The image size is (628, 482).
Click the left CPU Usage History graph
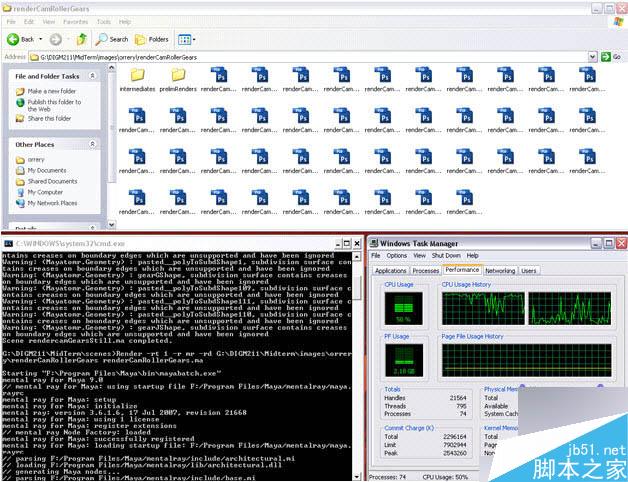[483, 309]
